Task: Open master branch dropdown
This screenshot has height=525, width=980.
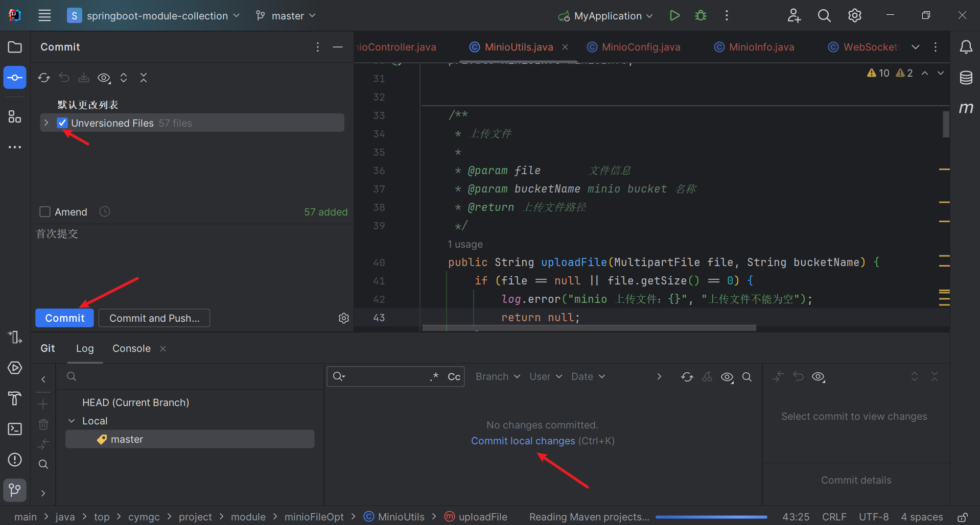Action: 286,15
